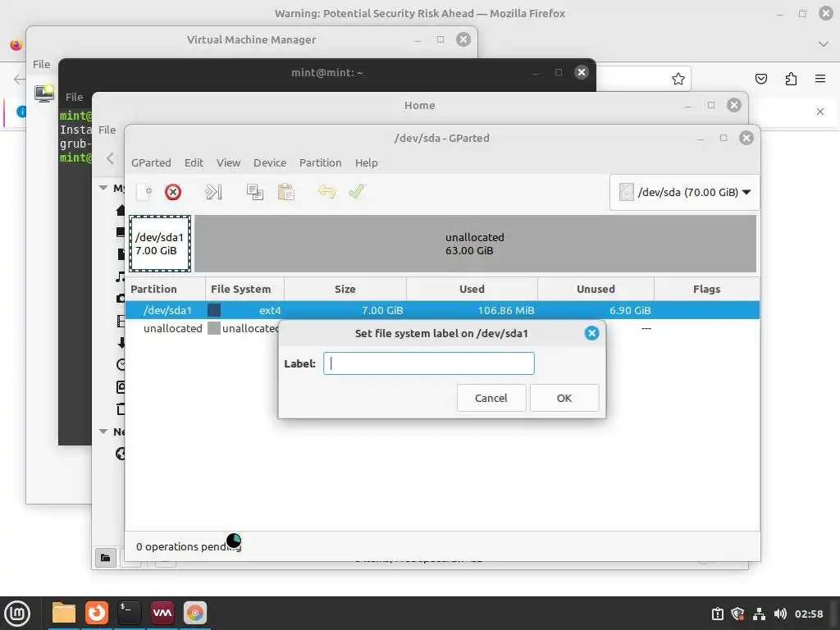Click the Copy partition toolbar icon
The height and width of the screenshot is (630, 840).
pos(254,192)
